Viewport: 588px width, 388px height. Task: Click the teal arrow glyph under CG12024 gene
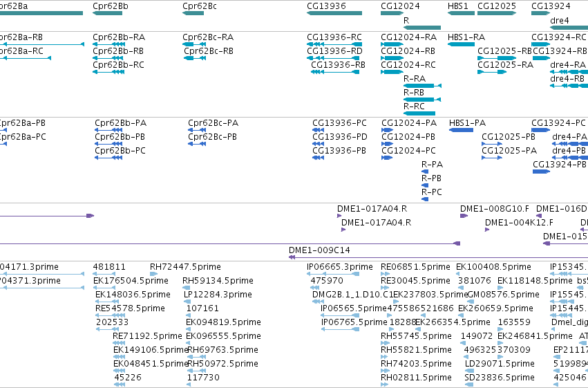[392, 13]
